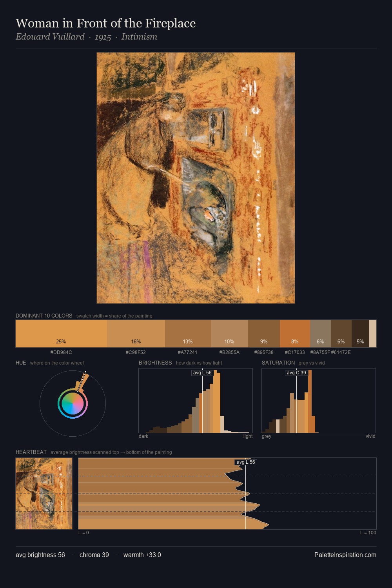The image size is (392, 588).
Task: Click the 'grey' axis label
Action: [x=267, y=436]
